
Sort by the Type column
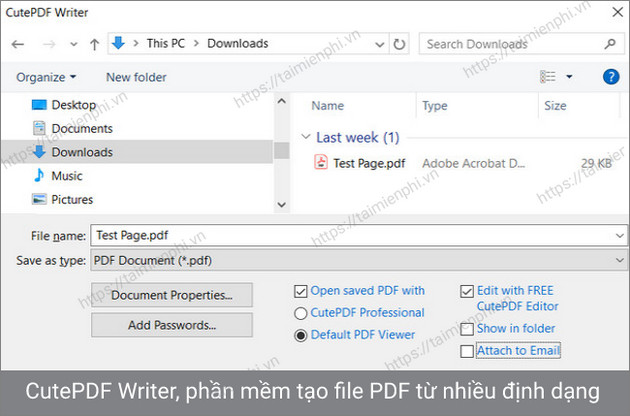click(435, 106)
